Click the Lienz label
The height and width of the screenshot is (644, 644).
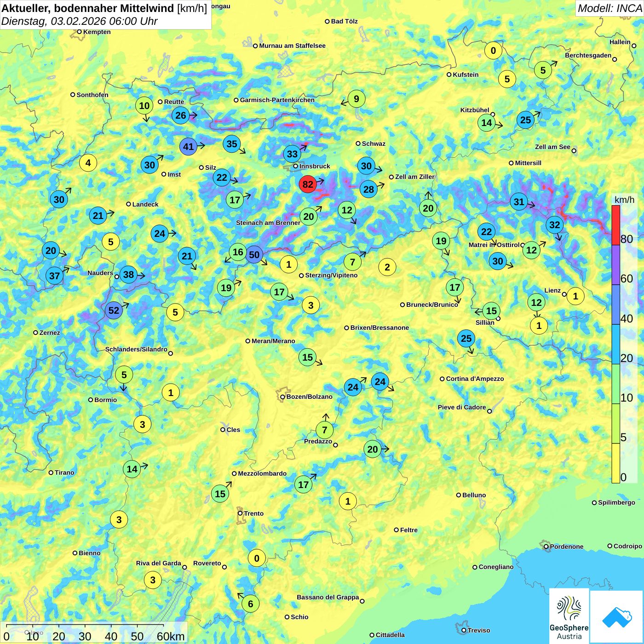552,290
